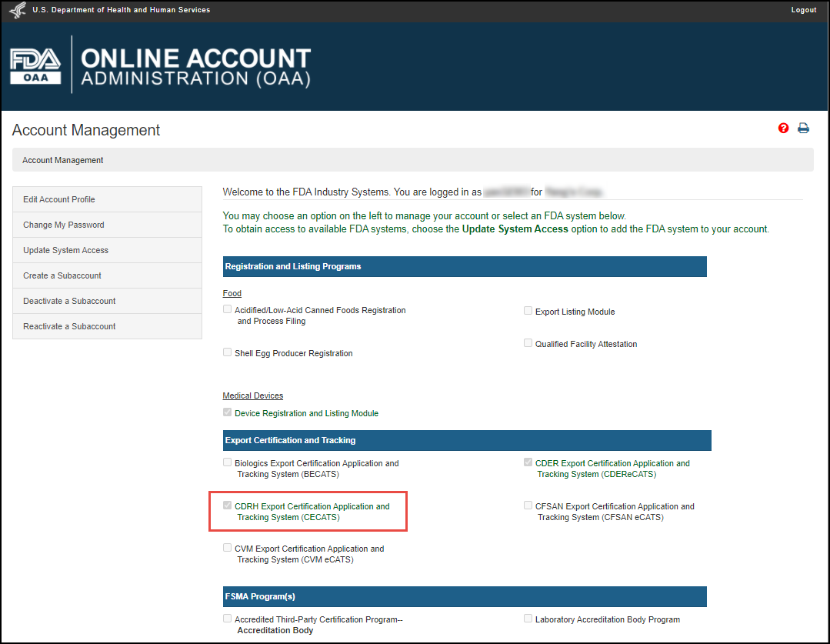Select the BECATS checkbox
The height and width of the screenshot is (644, 830).
pyautogui.click(x=227, y=462)
